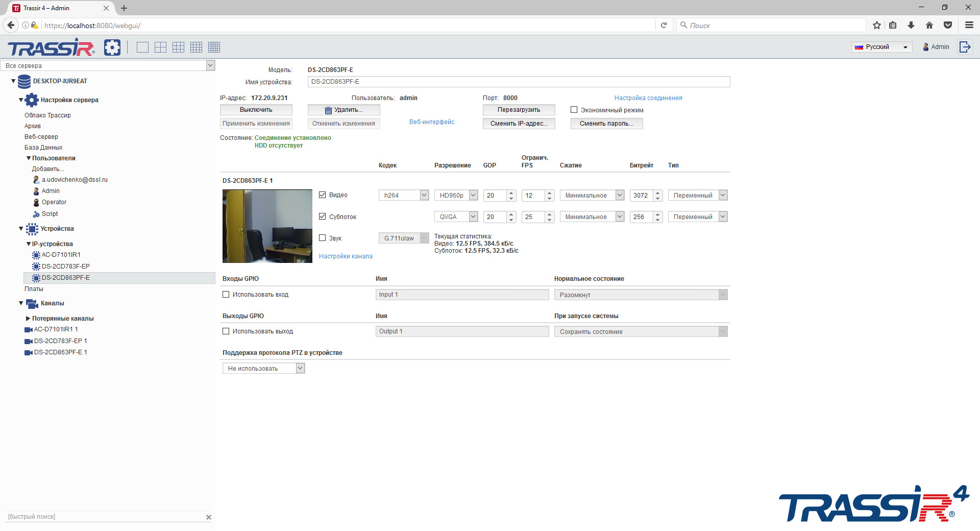Click the logout icon in top right corner

point(965,46)
